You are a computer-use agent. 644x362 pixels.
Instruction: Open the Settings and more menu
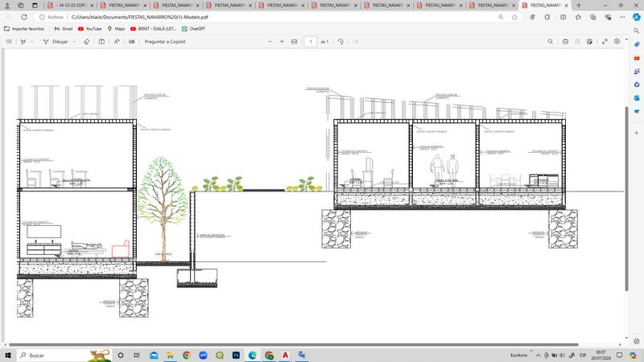point(622,17)
